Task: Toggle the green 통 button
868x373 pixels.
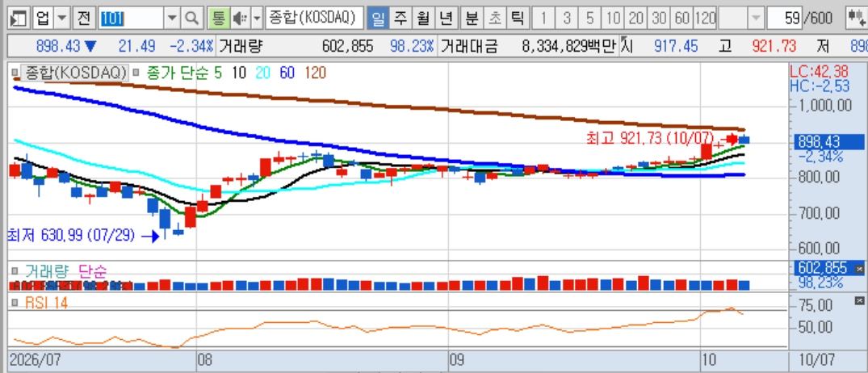Action: (219, 19)
